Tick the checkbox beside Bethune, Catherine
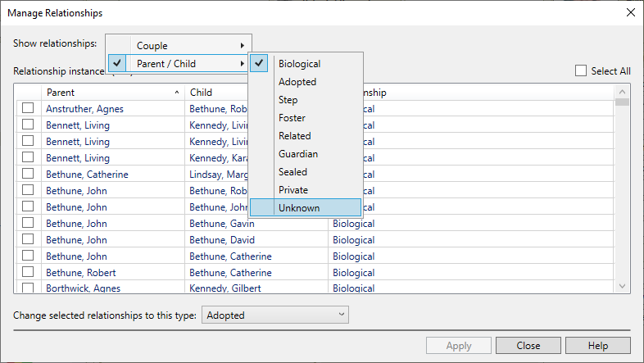644x363 pixels. 28,174
